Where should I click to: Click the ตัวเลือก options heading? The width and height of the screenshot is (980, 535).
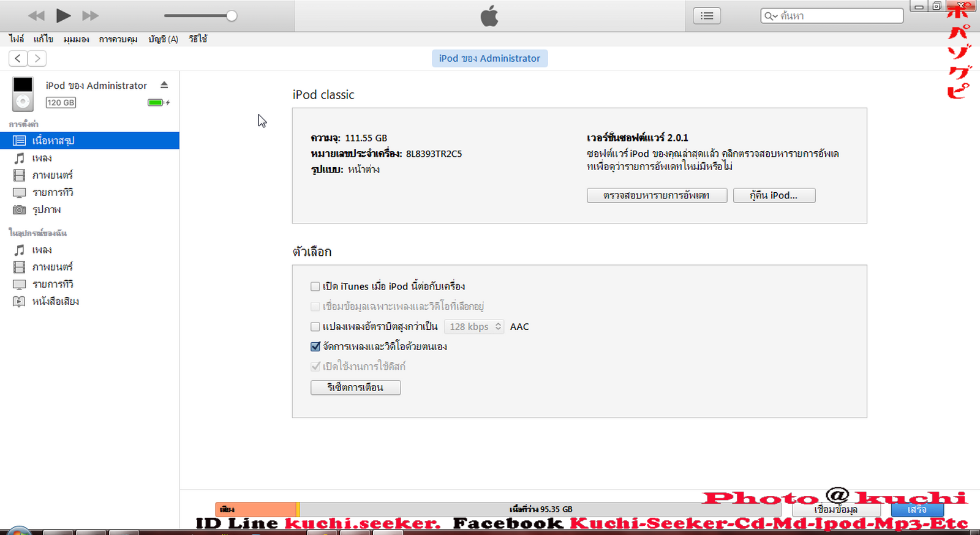(312, 252)
